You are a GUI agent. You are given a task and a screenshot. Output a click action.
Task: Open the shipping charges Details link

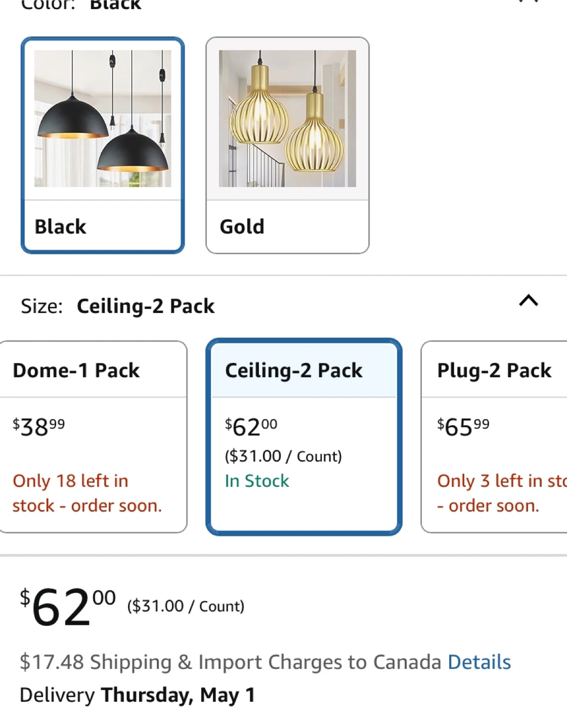479,662
